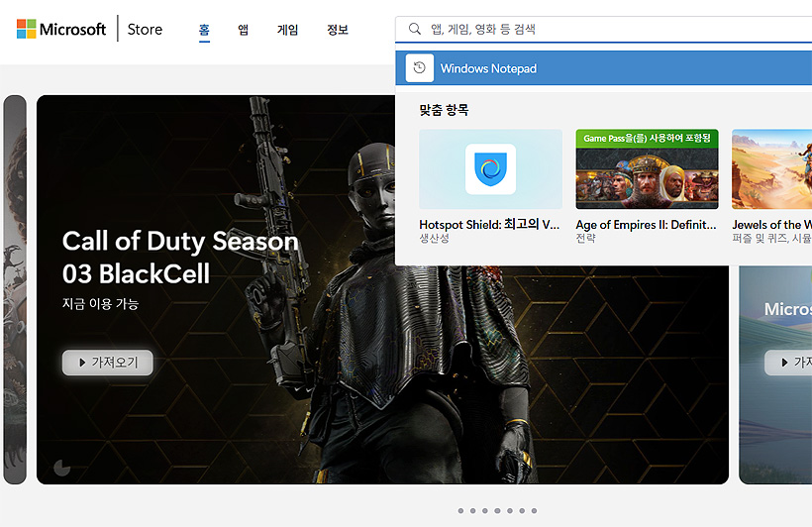Screen dimensions: 812x527
Task: Switch to the 앱 tab
Action: pyautogui.click(x=243, y=30)
